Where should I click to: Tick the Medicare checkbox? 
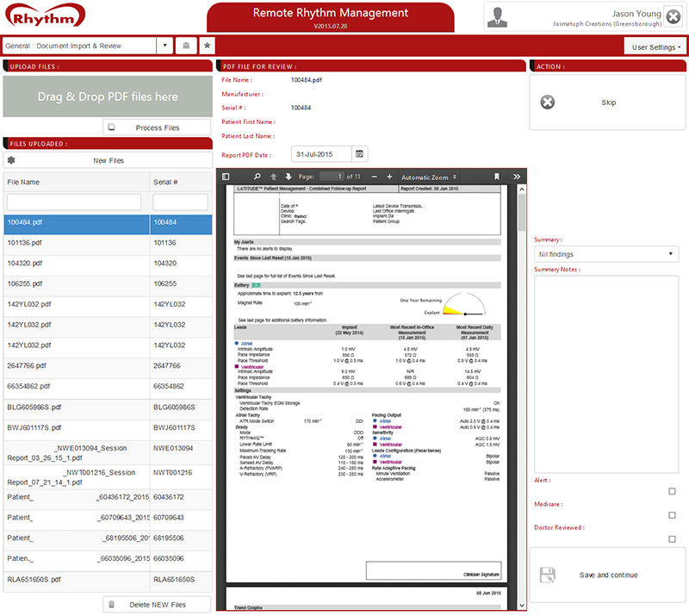click(x=672, y=515)
